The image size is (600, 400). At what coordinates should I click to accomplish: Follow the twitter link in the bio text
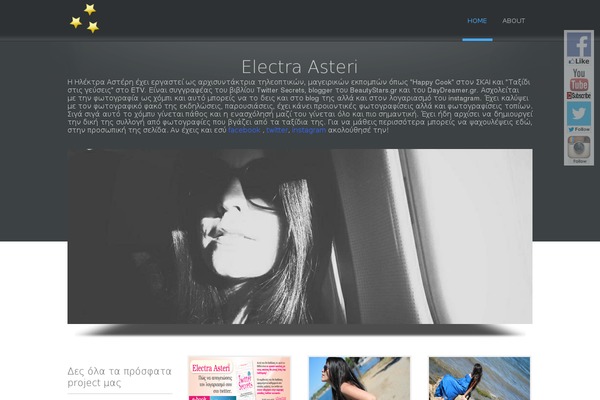tap(277, 130)
